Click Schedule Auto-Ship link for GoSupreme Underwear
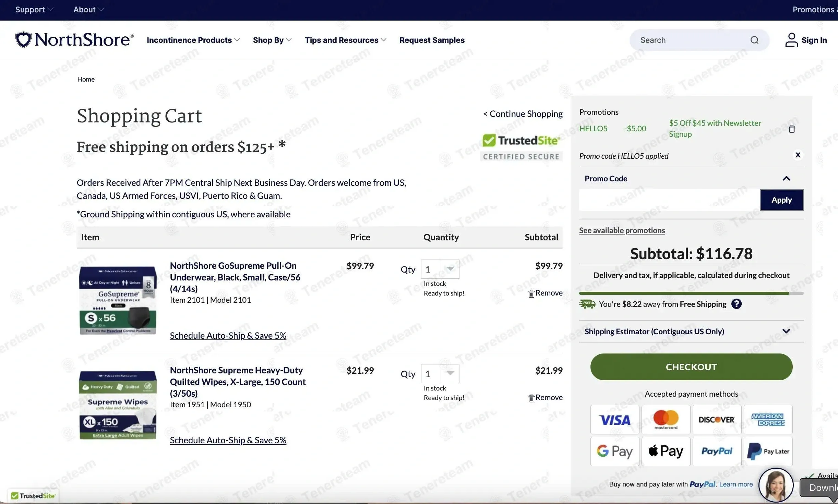The width and height of the screenshot is (838, 504). coord(228,336)
